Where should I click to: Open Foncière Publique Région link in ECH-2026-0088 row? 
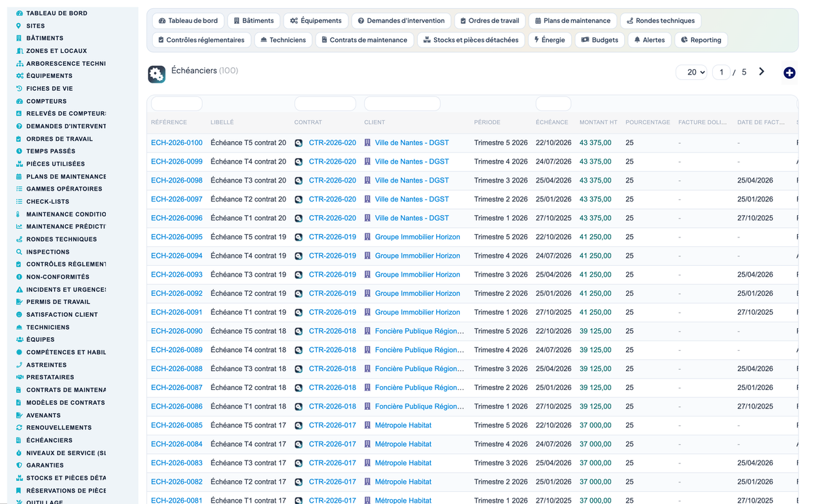419,369
